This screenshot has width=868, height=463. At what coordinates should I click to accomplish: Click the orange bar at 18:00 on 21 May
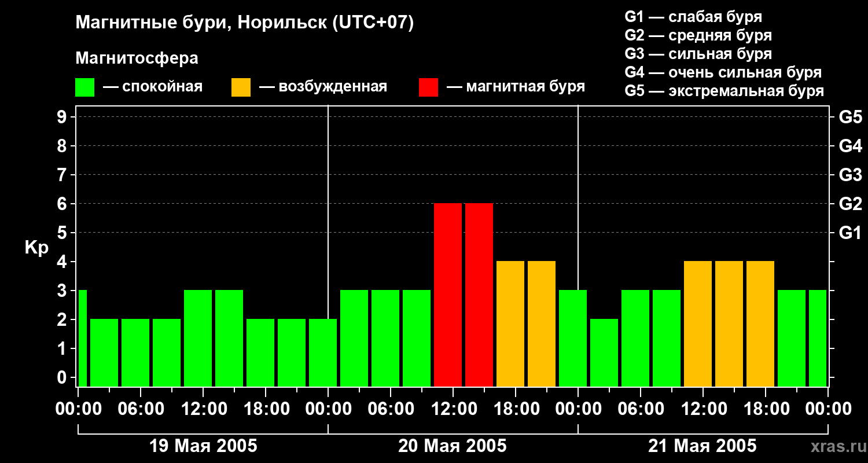[x=760, y=324]
